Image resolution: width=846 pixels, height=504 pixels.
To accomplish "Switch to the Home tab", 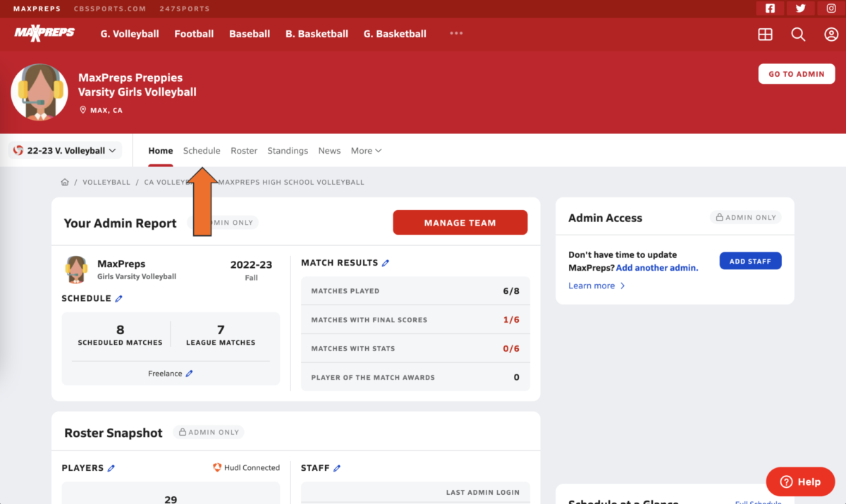I will point(161,151).
